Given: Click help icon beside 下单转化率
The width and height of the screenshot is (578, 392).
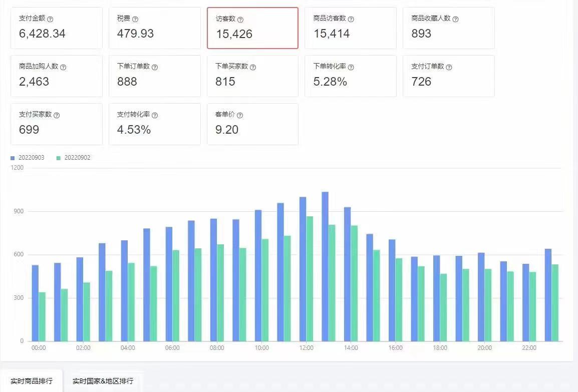Looking at the screenshot, I should click(351, 67).
